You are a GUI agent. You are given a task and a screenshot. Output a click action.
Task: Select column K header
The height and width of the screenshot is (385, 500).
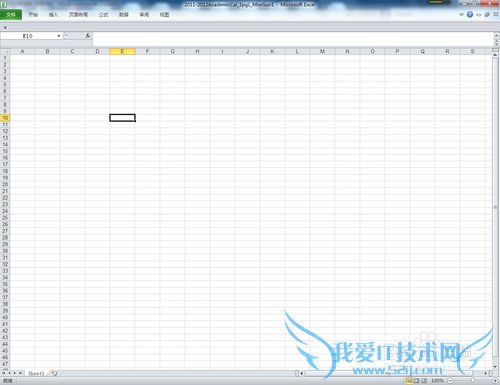tap(272, 51)
